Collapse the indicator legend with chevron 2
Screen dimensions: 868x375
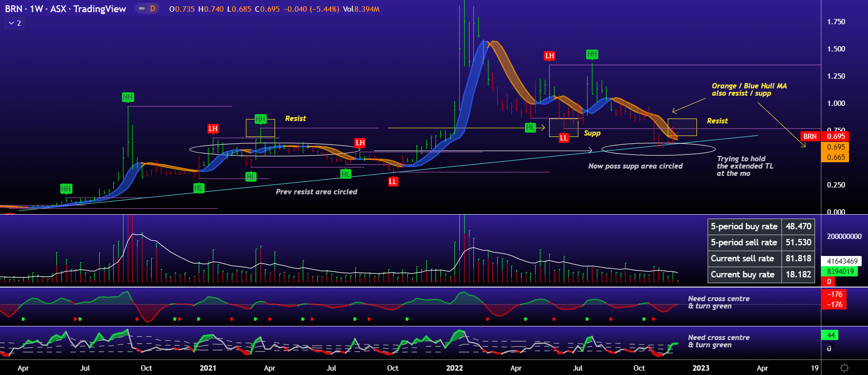[x=15, y=23]
